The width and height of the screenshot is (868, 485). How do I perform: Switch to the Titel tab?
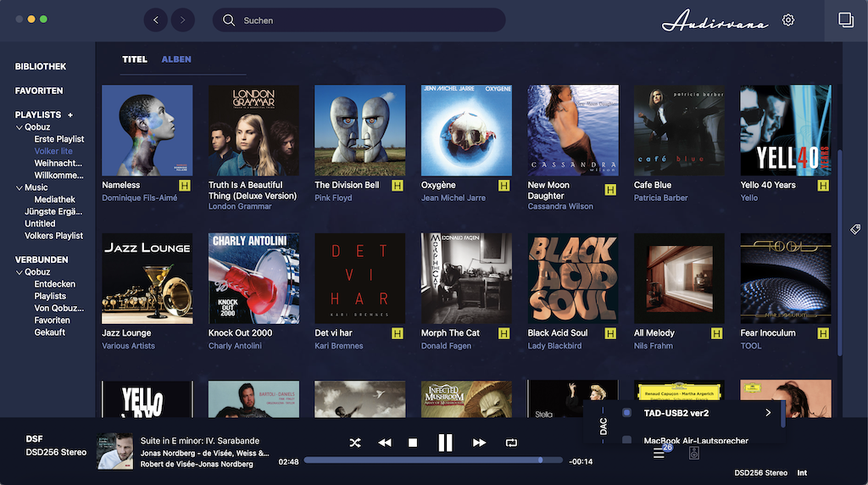pos(135,59)
